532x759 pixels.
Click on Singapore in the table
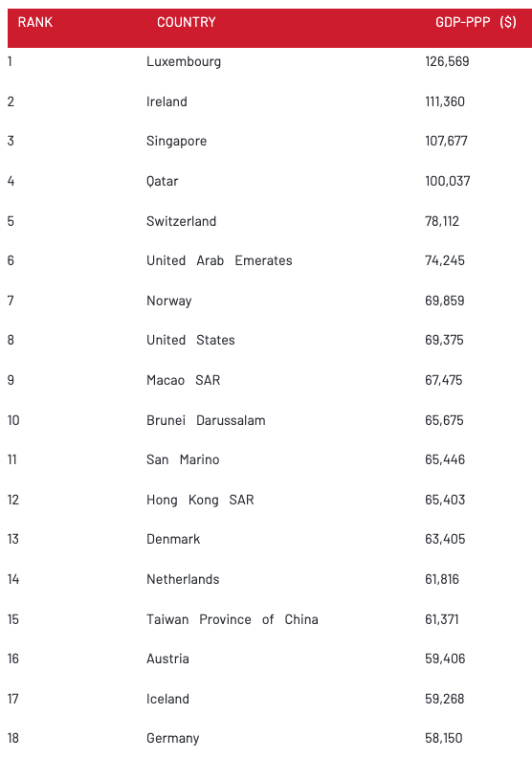tap(177, 142)
